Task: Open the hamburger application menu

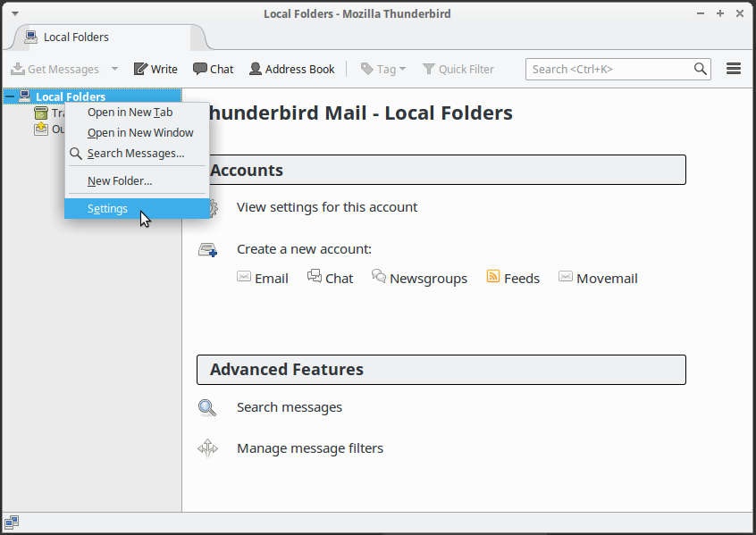Action: tap(734, 69)
